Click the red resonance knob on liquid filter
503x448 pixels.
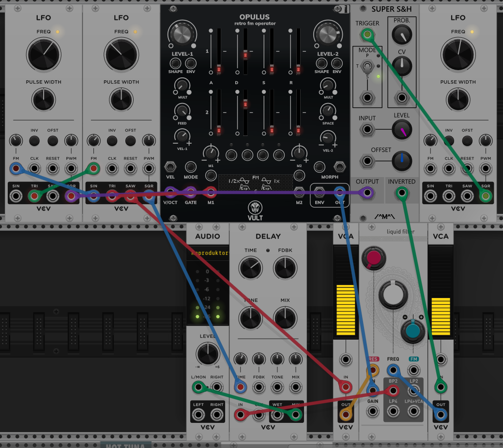tap(374, 258)
